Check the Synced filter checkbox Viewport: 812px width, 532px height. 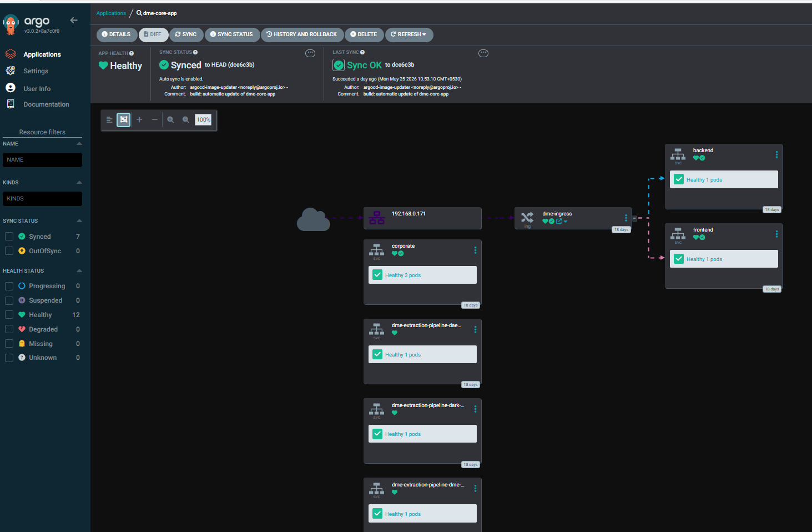(9, 237)
